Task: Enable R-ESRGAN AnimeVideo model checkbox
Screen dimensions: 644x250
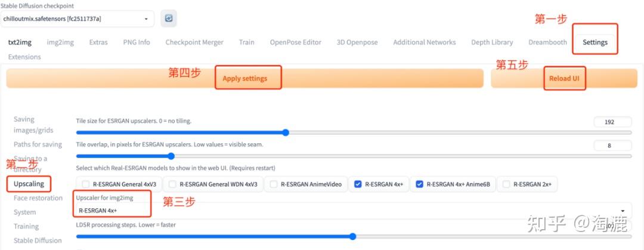Action: point(274,184)
